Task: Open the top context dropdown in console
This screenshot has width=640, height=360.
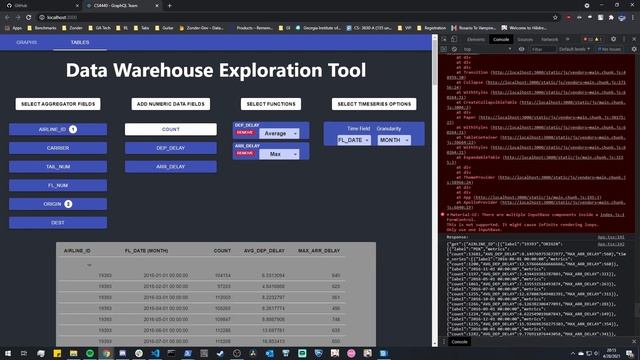Action: [487, 49]
